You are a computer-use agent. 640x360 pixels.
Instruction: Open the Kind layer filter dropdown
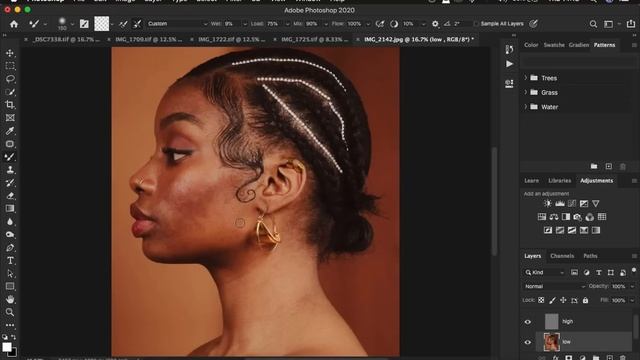click(545, 272)
